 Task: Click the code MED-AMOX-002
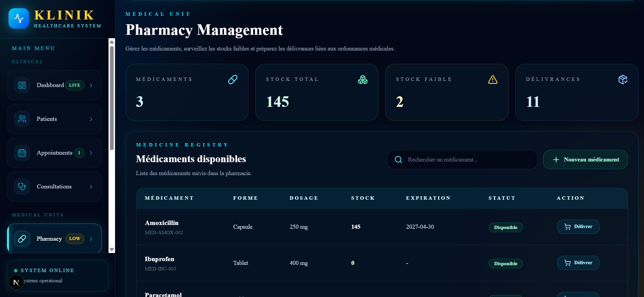(164, 232)
